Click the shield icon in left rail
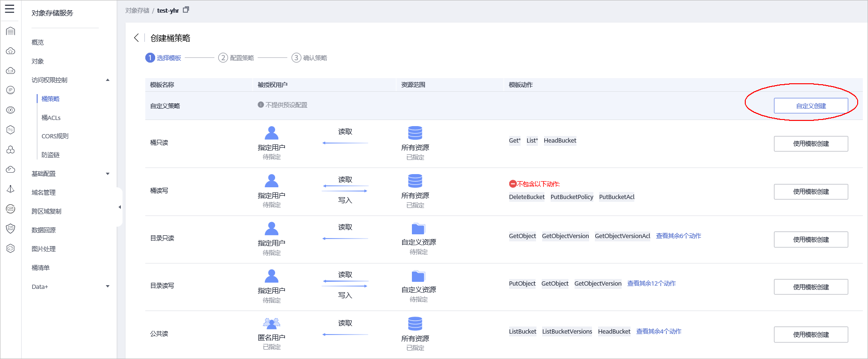 tap(10, 229)
